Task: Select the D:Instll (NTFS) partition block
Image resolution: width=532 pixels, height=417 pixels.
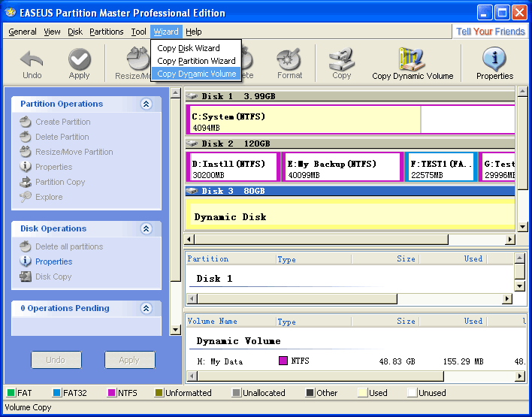Action: pyautogui.click(x=233, y=167)
